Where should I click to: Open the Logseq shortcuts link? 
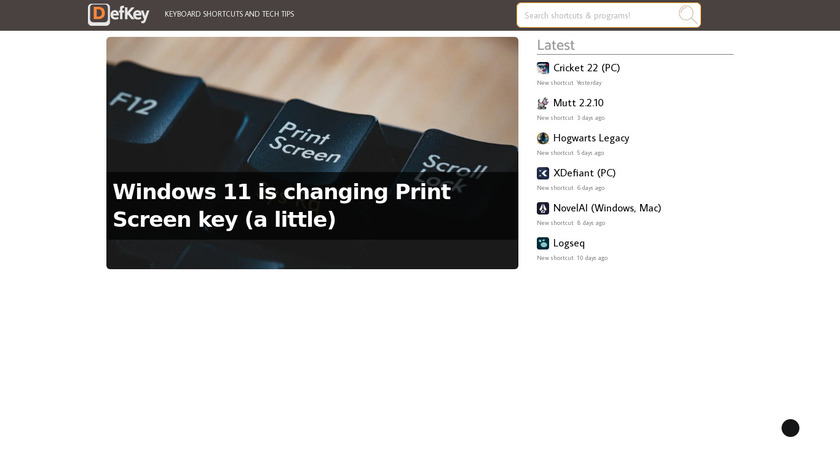point(568,243)
